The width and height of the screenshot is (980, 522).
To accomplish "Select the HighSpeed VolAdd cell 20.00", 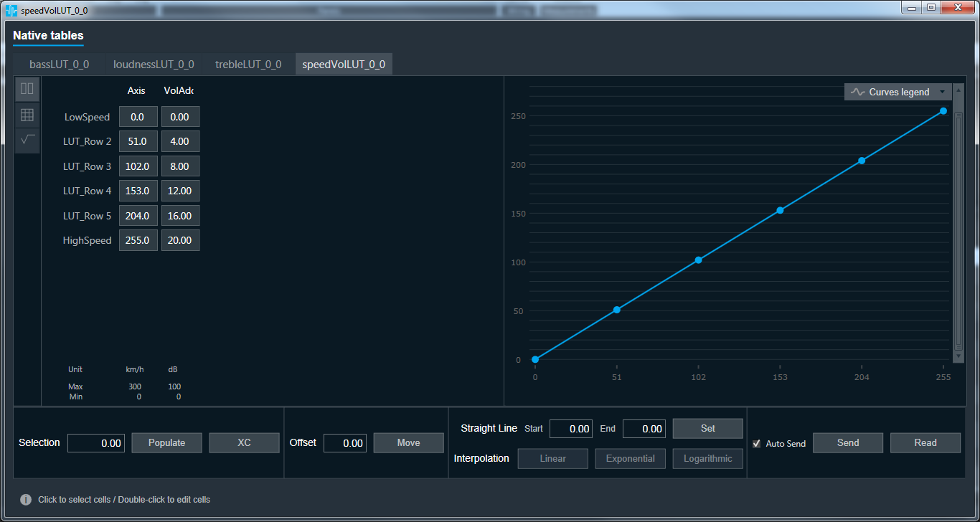I will (181, 240).
